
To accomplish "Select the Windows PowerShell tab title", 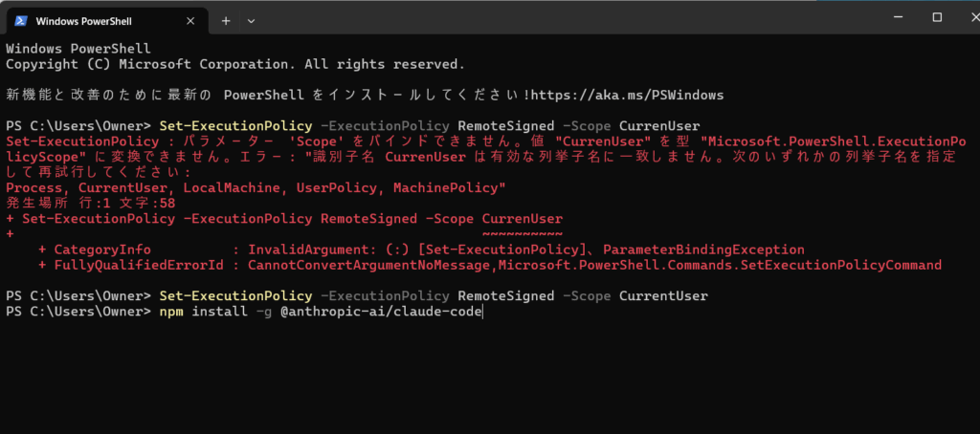I will tap(83, 20).
